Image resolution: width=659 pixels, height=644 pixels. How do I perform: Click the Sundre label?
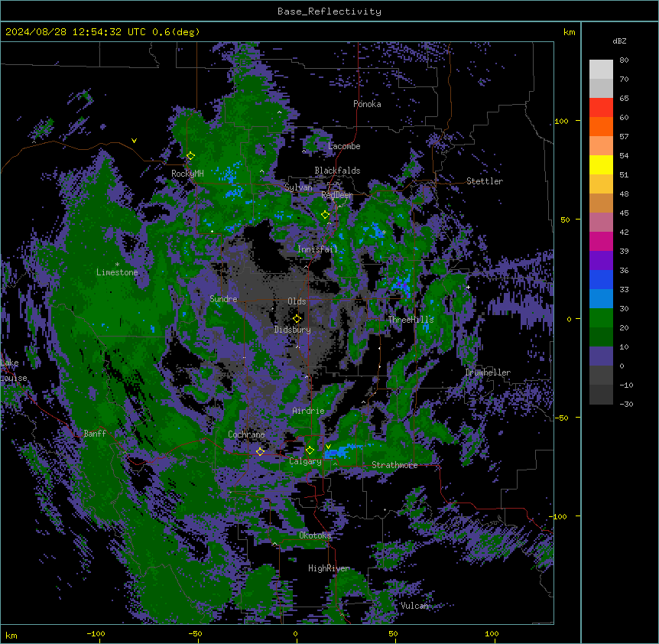coord(223,299)
